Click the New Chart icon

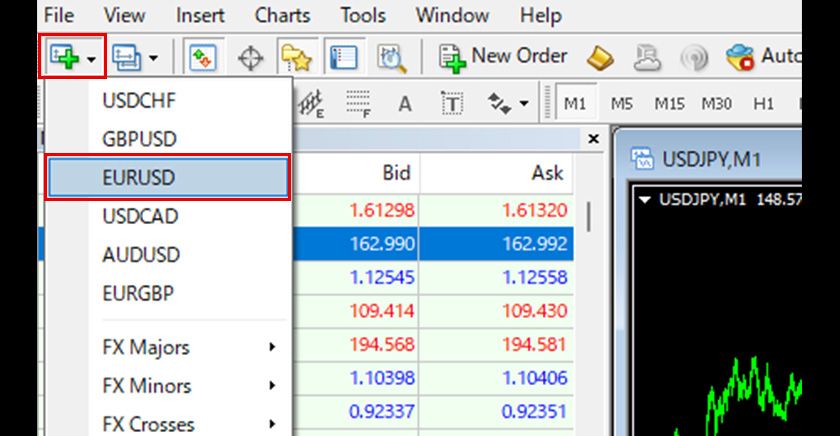pyautogui.click(x=65, y=58)
